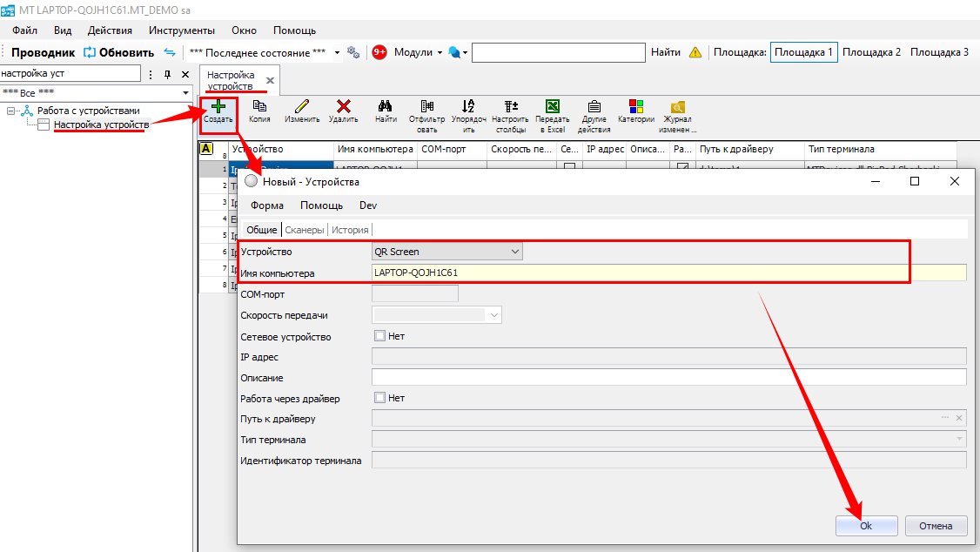This screenshot has width=980, height=552.
Task: Toggle the Сетевое устройство checkbox
Action: pyautogui.click(x=379, y=336)
